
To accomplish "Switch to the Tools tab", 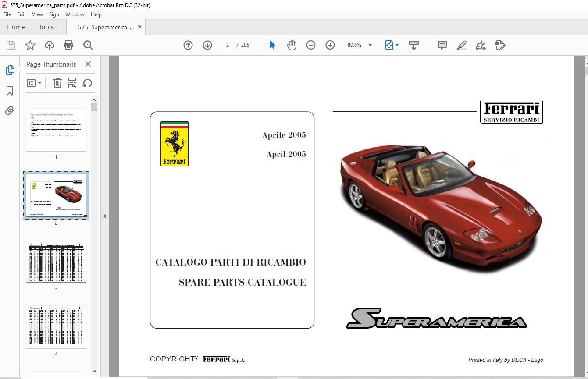I will (46, 27).
